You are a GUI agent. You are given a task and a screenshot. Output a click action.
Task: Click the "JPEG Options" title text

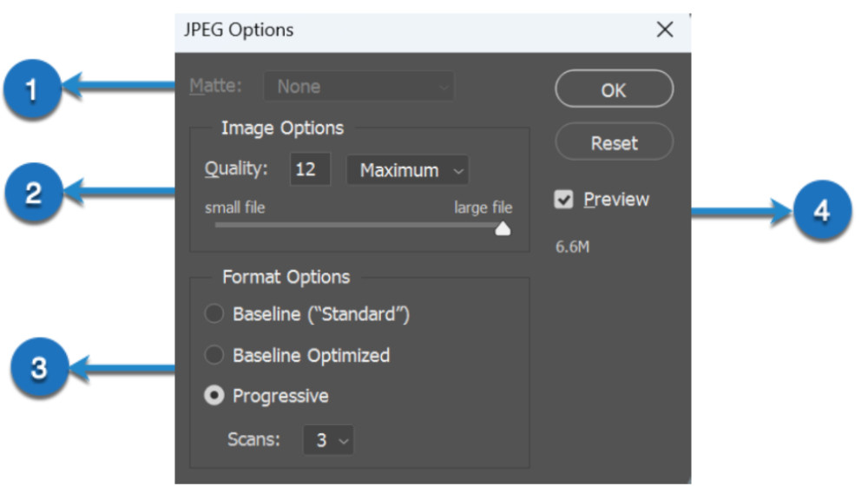pyautogui.click(x=239, y=30)
